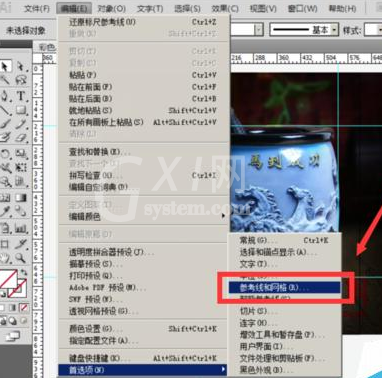Apply Gradient mode button below swatches
The image size is (382, 378).
13,307
